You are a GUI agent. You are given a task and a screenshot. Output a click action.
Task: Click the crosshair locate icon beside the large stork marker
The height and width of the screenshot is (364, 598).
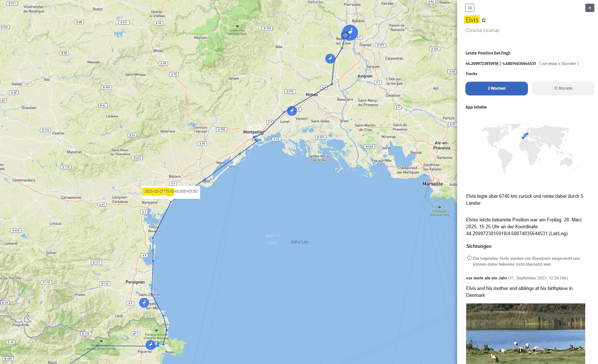pos(345,36)
